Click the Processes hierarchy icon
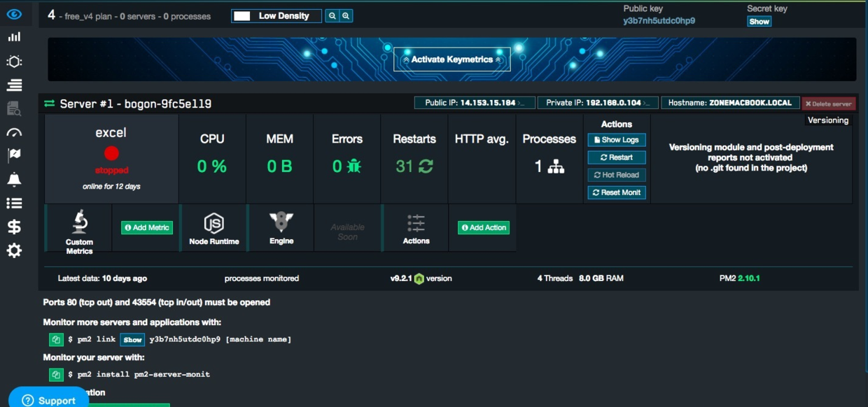 (556, 166)
